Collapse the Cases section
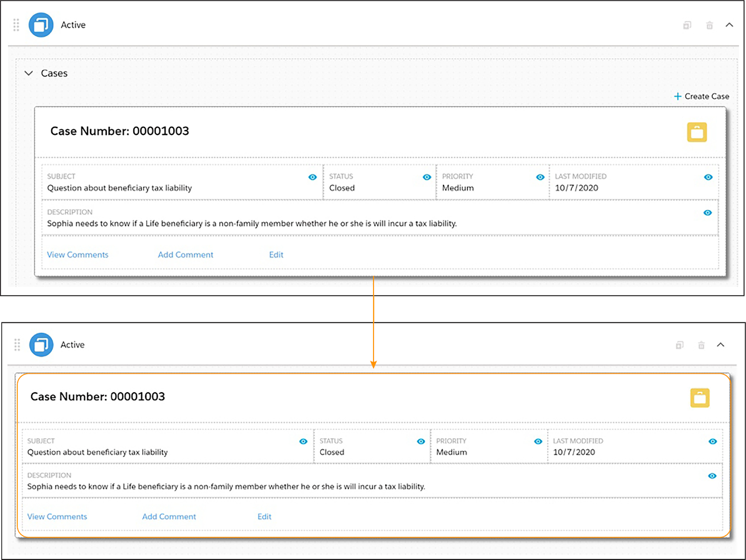 click(28, 73)
